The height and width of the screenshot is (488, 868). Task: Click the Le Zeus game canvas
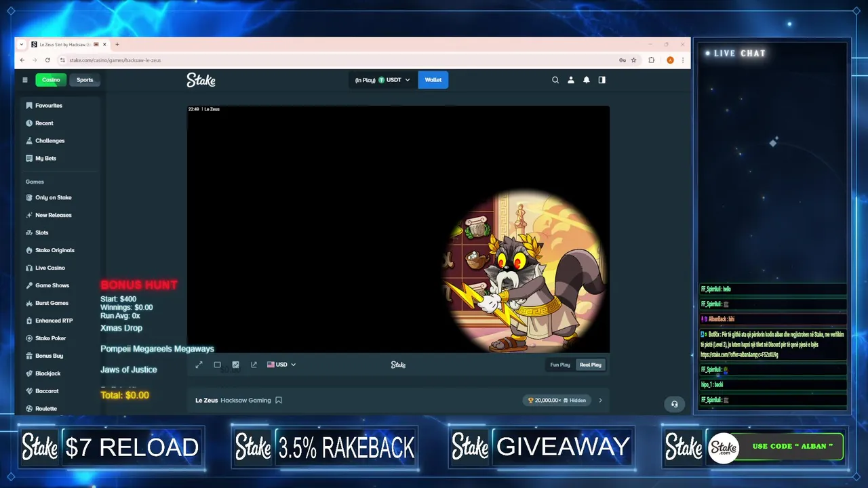tap(399, 229)
